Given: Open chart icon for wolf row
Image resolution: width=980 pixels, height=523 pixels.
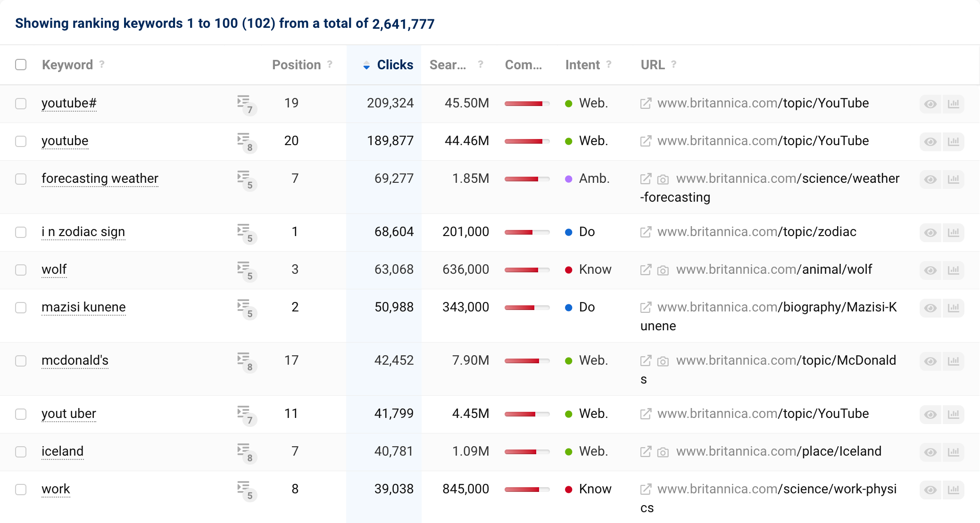Looking at the screenshot, I should pos(953,270).
